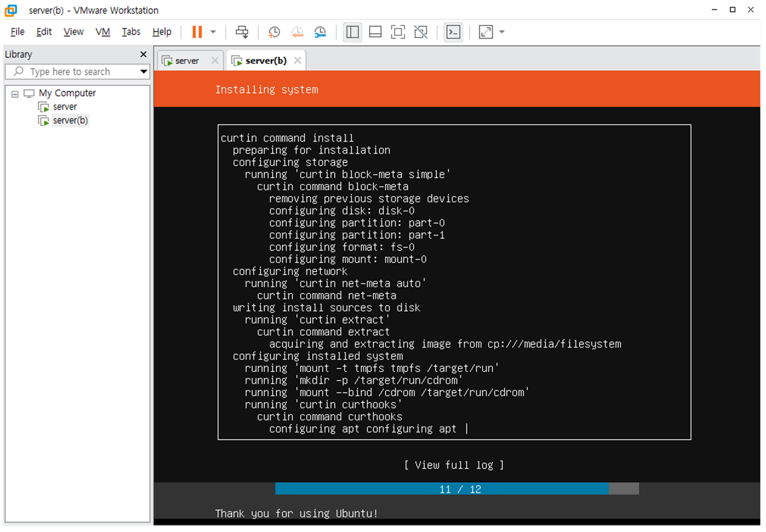Screen dimensions: 766x532
Task: Open the File menu
Action: [x=18, y=32]
